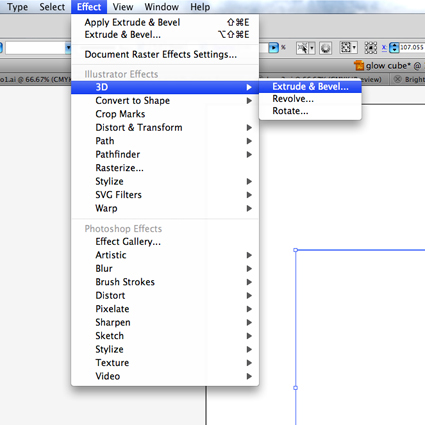Open the Blur submenu

click(165, 269)
